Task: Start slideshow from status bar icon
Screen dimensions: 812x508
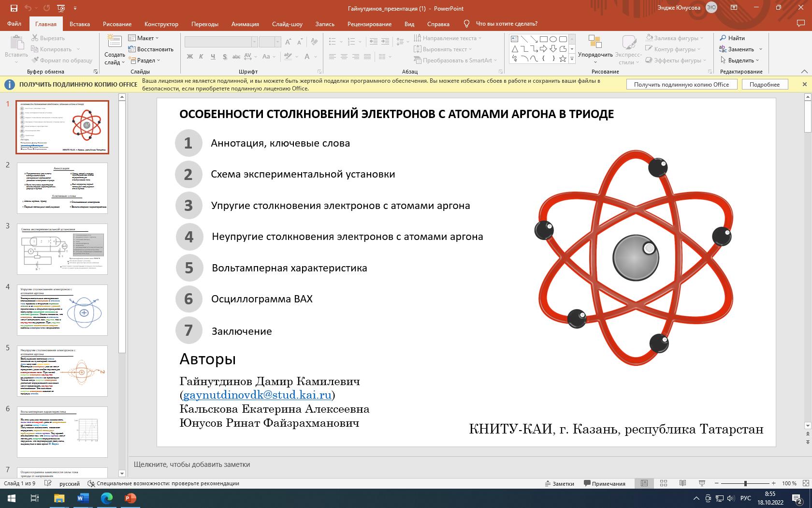Action: coord(702,483)
